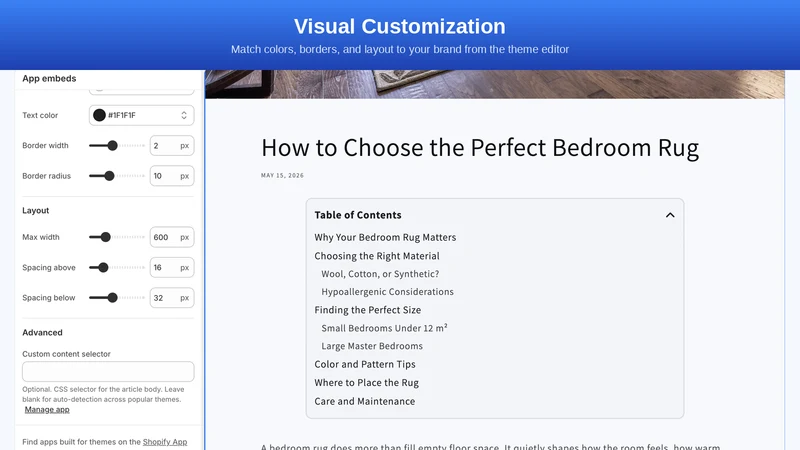Jump to Why Your Bedroom Rug Matters
The width and height of the screenshot is (800, 450).
(x=385, y=237)
